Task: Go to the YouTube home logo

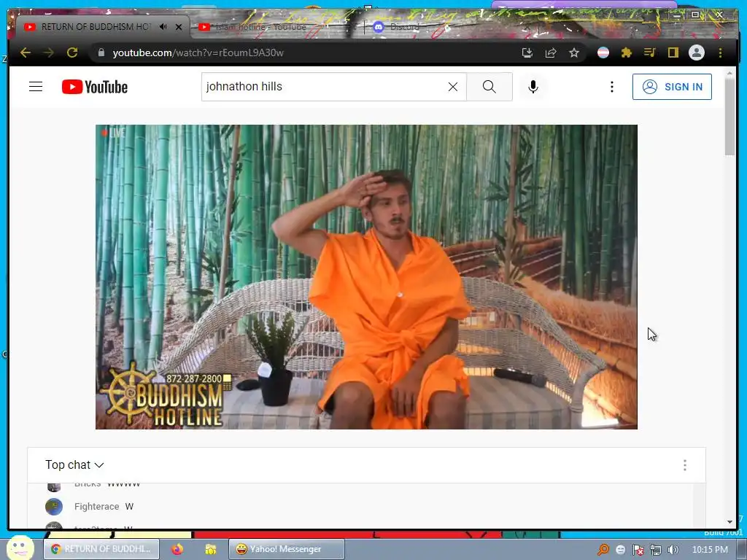Action: point(95,87)
